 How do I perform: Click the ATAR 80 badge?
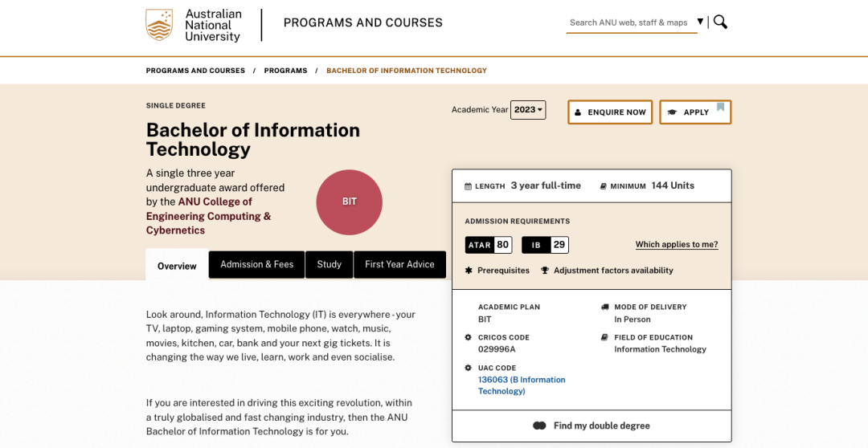489,244
